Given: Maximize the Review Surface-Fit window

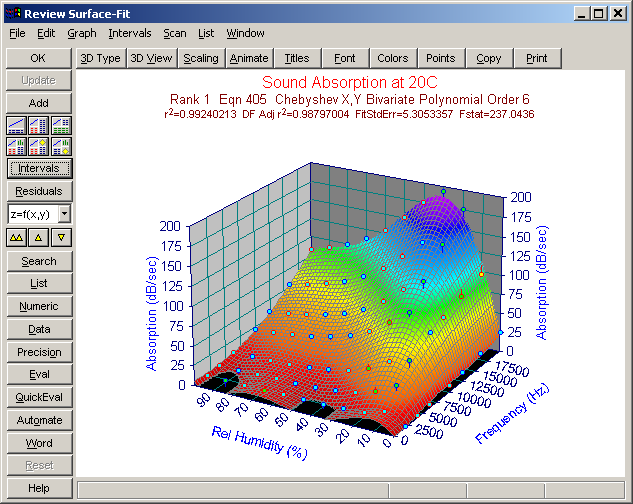Looking at the screenshot, I should click(x=598, y=14).
